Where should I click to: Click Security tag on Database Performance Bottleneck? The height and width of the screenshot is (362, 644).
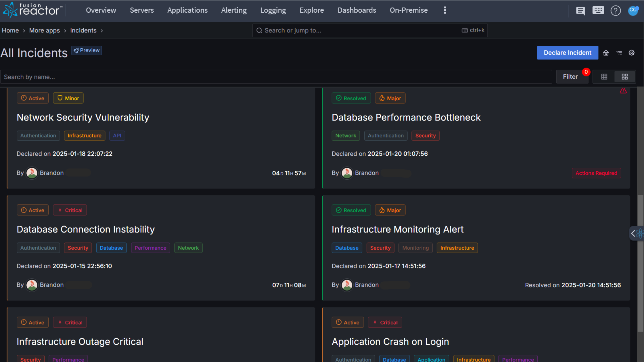pos(425,136)
